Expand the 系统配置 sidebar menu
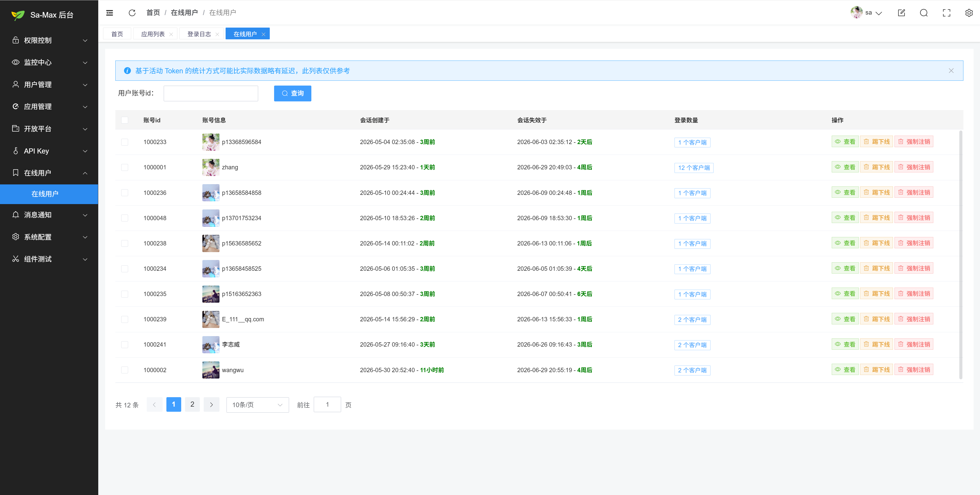Image resolution: width=980 pixels, height=495 pixels. [x=49, y=237]
